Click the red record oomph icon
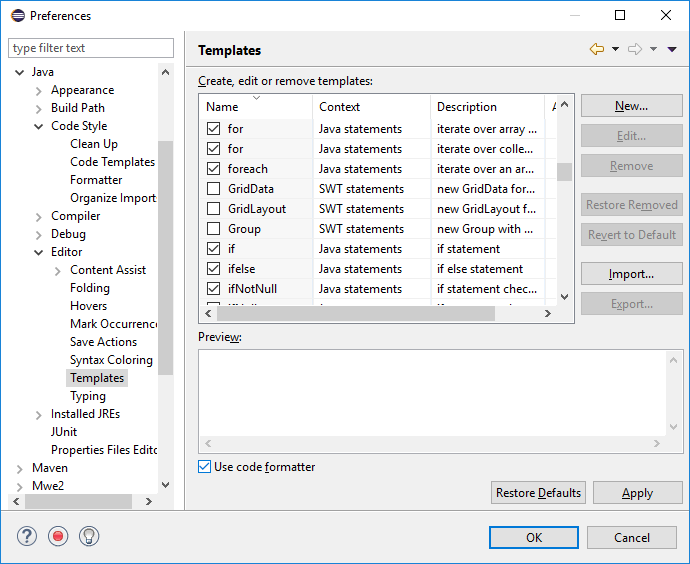690x564 pixels. (58, 536)
